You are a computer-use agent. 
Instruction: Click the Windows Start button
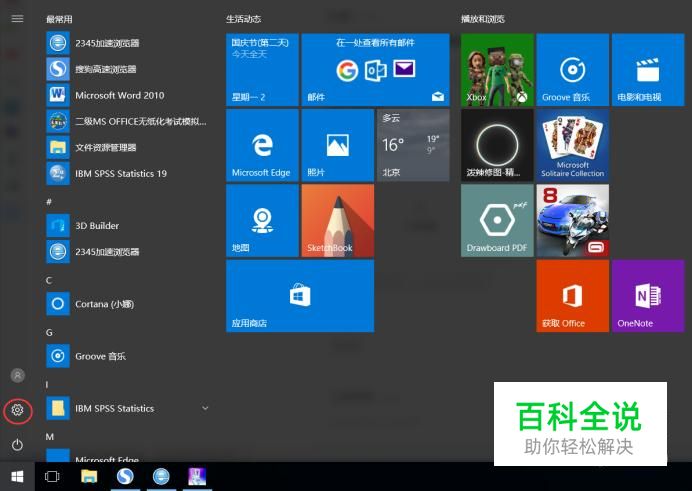click(x=17, y=476)
